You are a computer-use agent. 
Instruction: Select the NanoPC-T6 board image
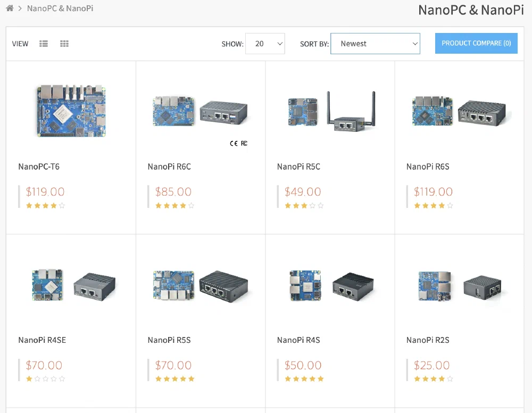[x=71, y=111]
